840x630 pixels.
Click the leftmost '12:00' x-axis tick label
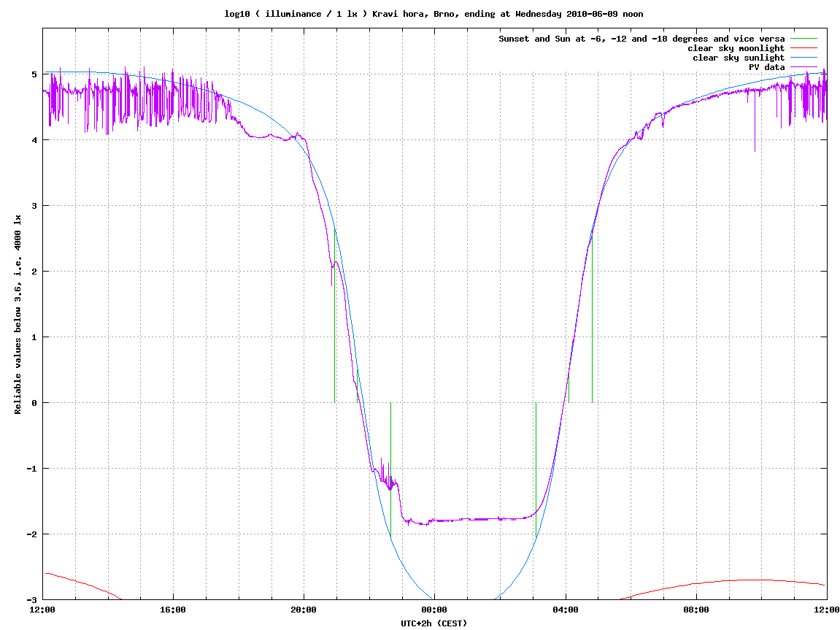tap(42, 610)
